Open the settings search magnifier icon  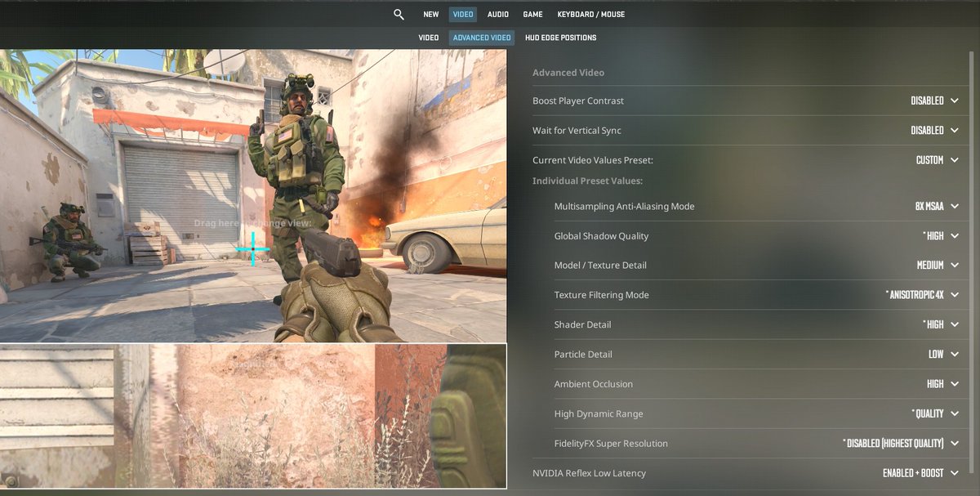(399, 14)
